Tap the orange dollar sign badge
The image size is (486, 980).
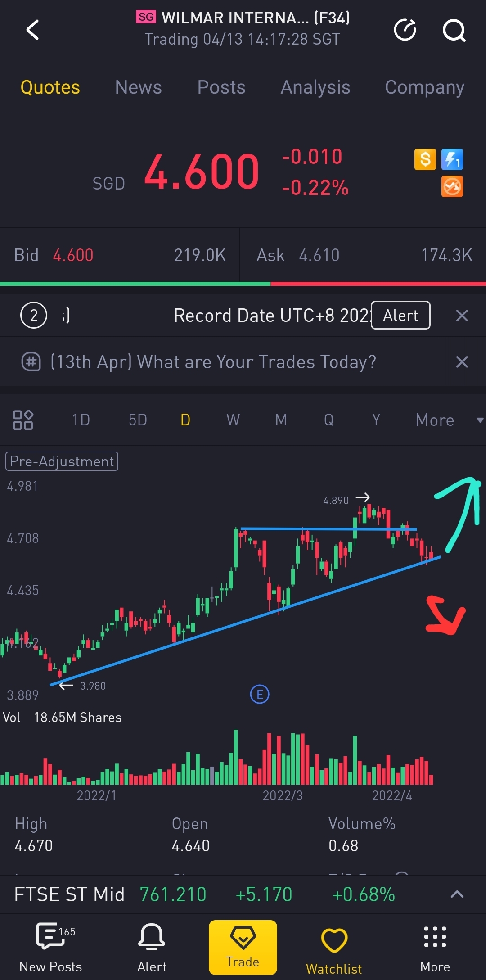[x=425, y=159]
